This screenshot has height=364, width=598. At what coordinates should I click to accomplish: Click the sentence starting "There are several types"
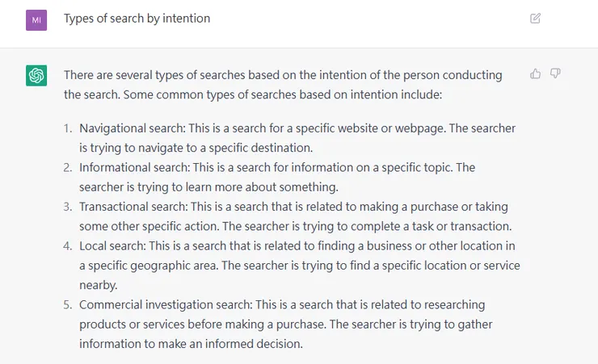coord(283,75)
